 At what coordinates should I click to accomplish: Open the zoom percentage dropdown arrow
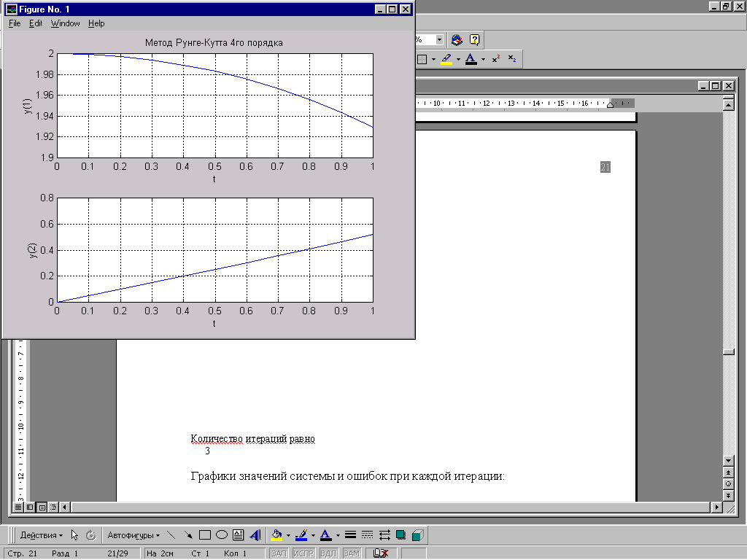(439, 39)
